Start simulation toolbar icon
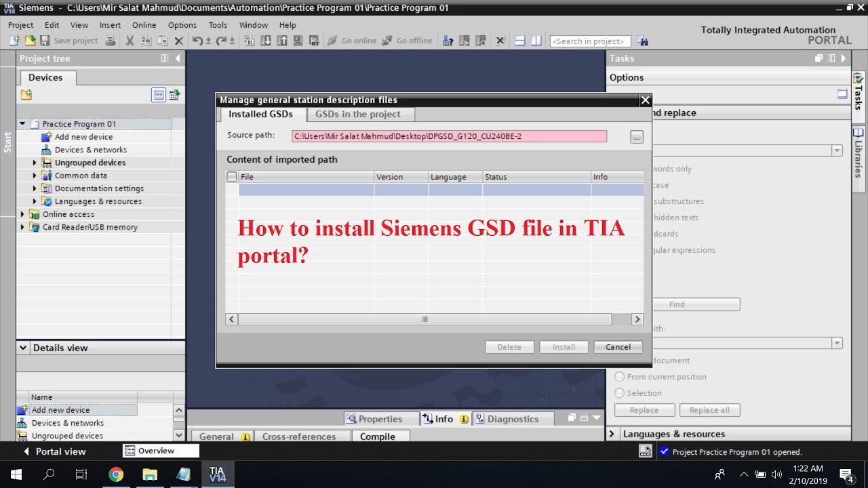This screenshot has height=488, width=868. tap(298, 41)
